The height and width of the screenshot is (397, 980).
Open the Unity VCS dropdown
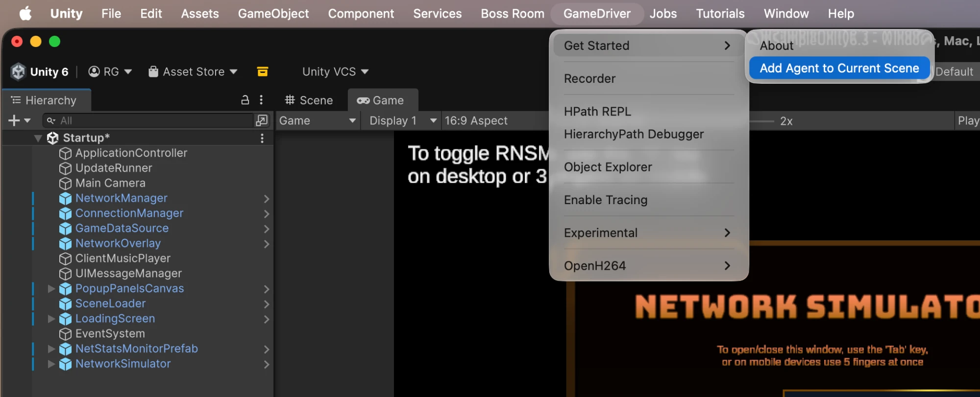335,72
